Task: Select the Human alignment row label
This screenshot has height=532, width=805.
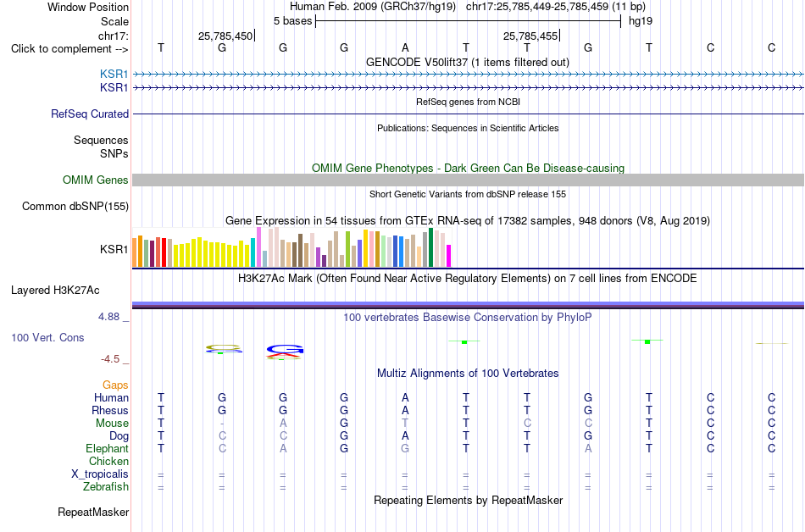Action: tap(111, 398)
